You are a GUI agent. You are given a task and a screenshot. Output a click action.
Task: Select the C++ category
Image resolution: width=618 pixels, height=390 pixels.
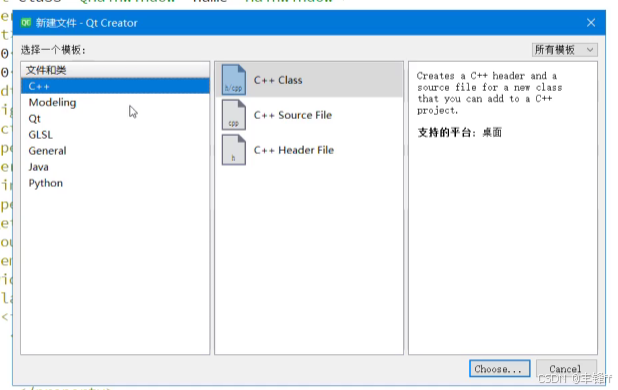[115, 86]
